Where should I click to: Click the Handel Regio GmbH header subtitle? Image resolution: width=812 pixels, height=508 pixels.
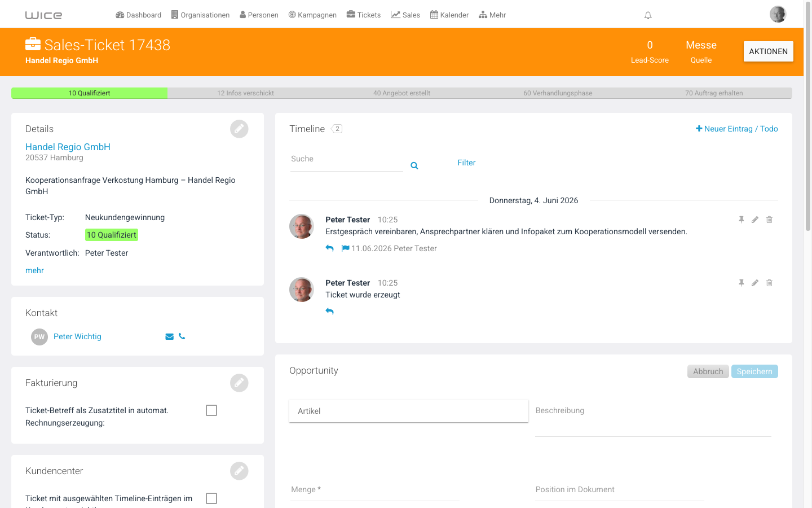(62, 60)
